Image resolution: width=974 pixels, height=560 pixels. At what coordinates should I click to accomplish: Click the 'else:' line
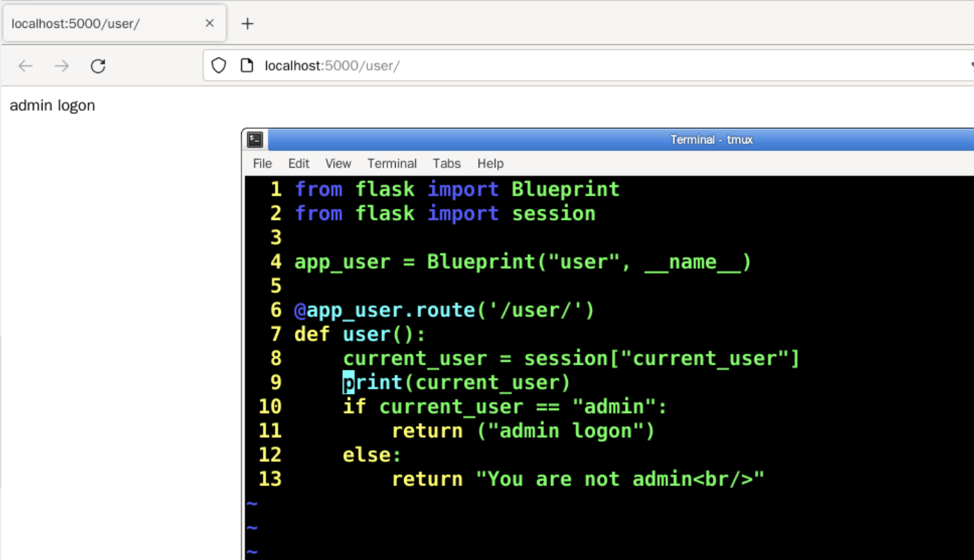click(372, 455)
